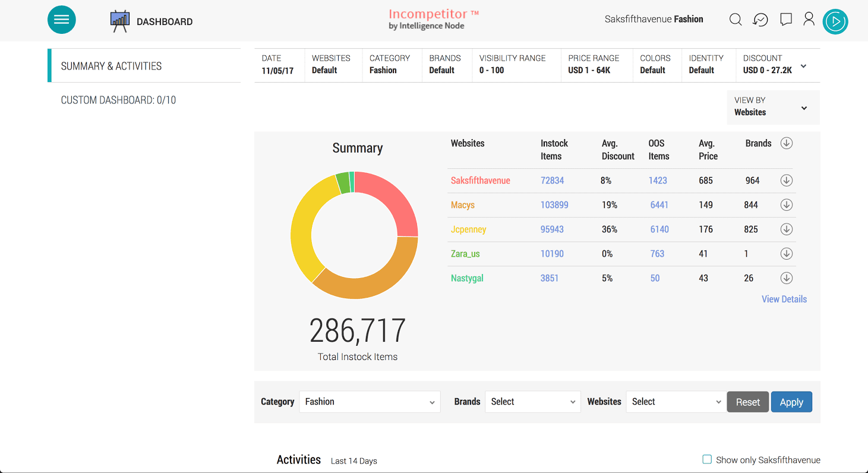Click the activity checkmark bubble icon
This screenshot has height=473, width=868.
pos(760,20)
